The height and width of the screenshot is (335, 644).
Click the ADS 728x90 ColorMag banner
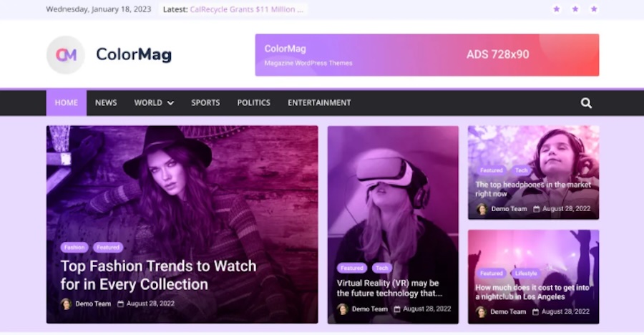coord(427,55)
